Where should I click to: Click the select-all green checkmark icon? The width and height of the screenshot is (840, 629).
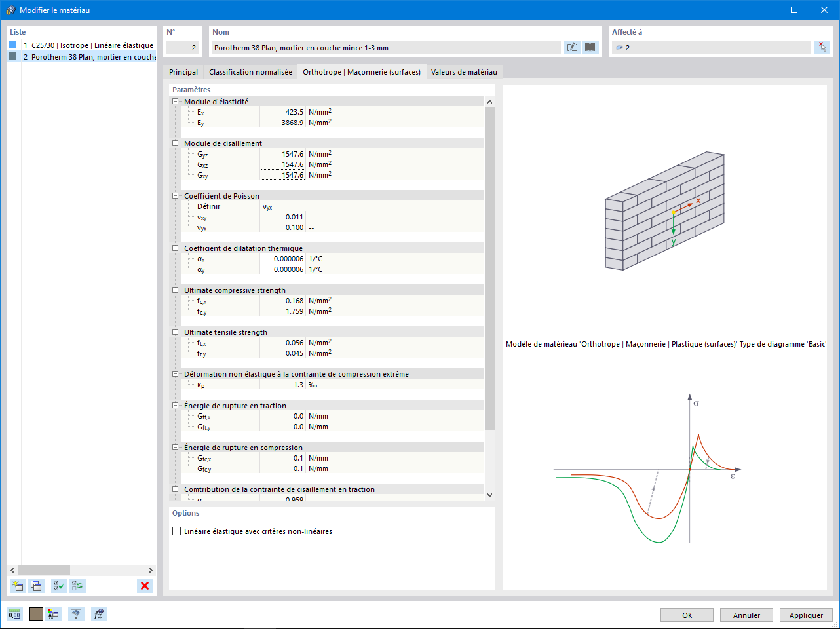tap(59, 586)
